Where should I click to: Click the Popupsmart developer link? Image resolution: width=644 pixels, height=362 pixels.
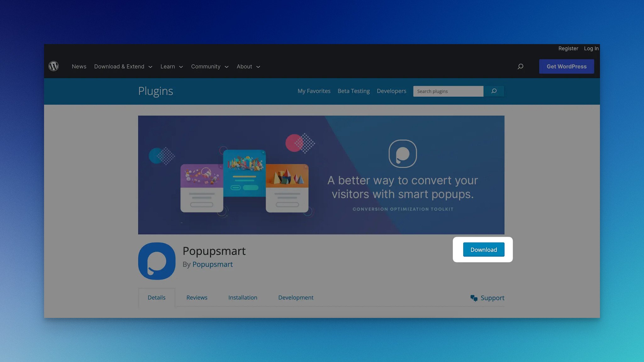pos(212,264)
